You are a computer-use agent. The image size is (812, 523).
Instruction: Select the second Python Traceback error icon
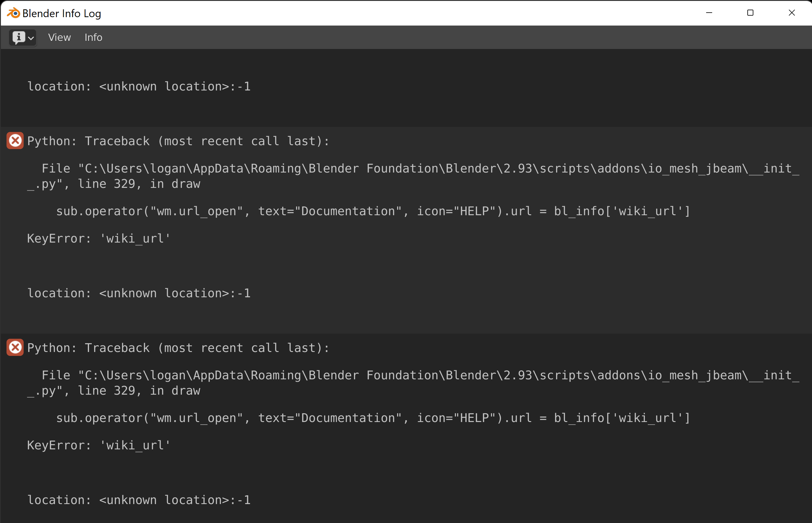[x=15, y=347]
